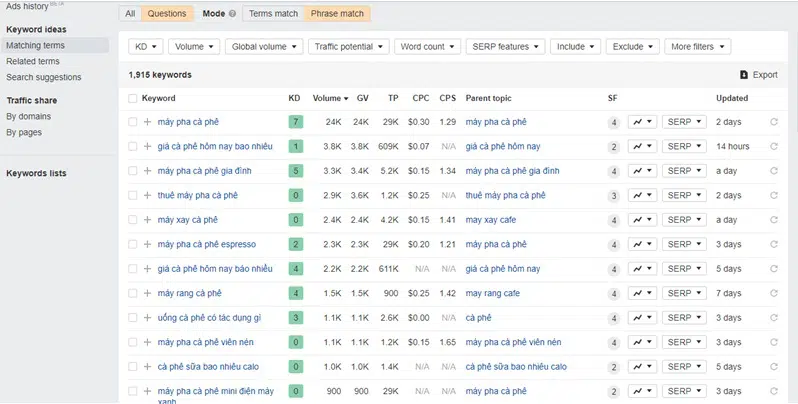
Task: Refresh the uống cà phê có tác dụng gì row
Action: [x=774, y=318]
